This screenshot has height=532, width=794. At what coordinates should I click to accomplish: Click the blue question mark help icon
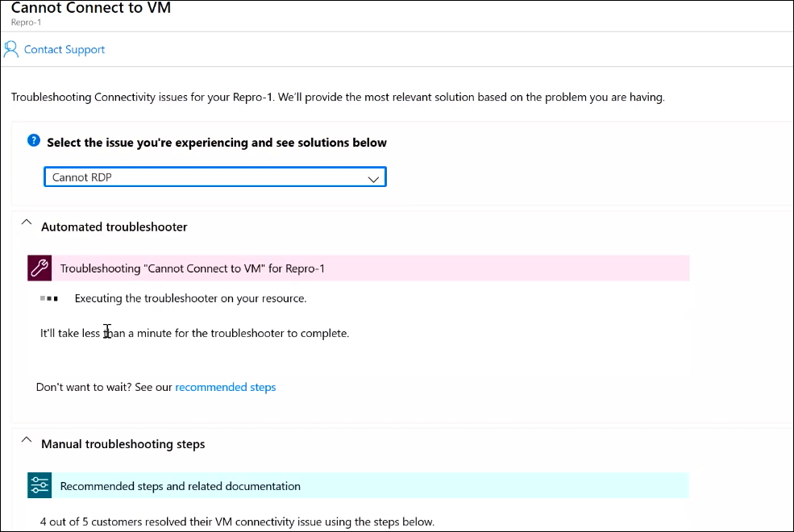(x=33, y=141)
